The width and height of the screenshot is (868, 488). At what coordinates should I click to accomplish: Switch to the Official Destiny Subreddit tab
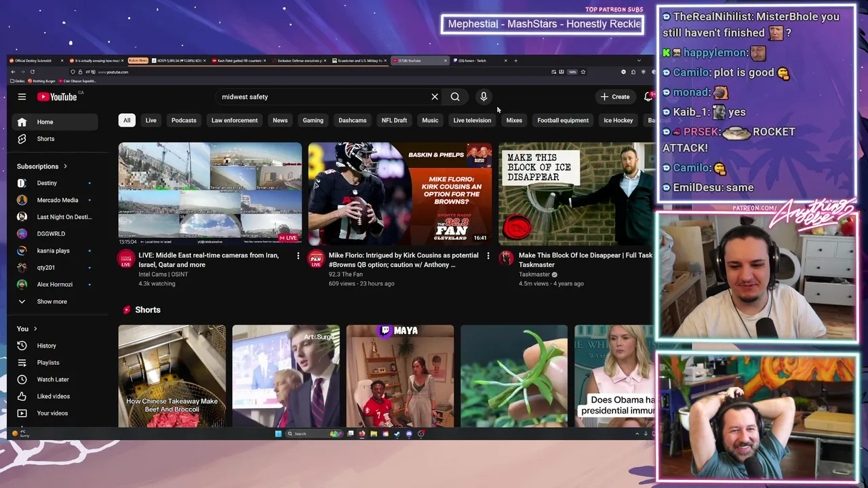coord(35,60)
